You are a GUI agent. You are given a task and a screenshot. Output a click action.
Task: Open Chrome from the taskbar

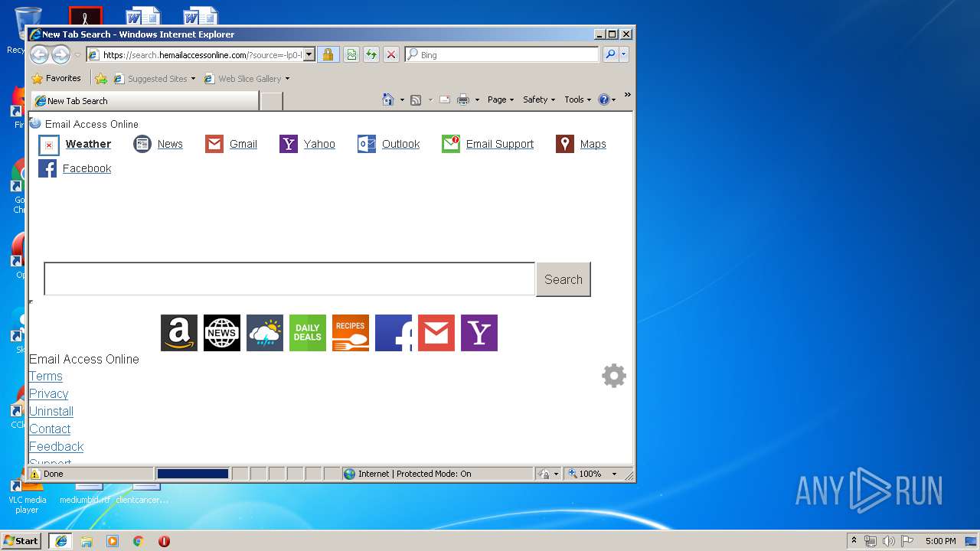click(139, 541)
